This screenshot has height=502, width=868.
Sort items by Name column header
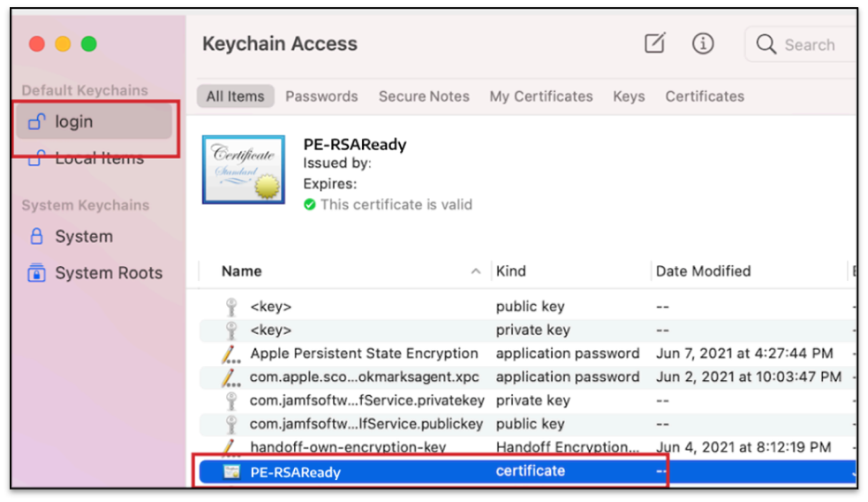tap(242, 271)
